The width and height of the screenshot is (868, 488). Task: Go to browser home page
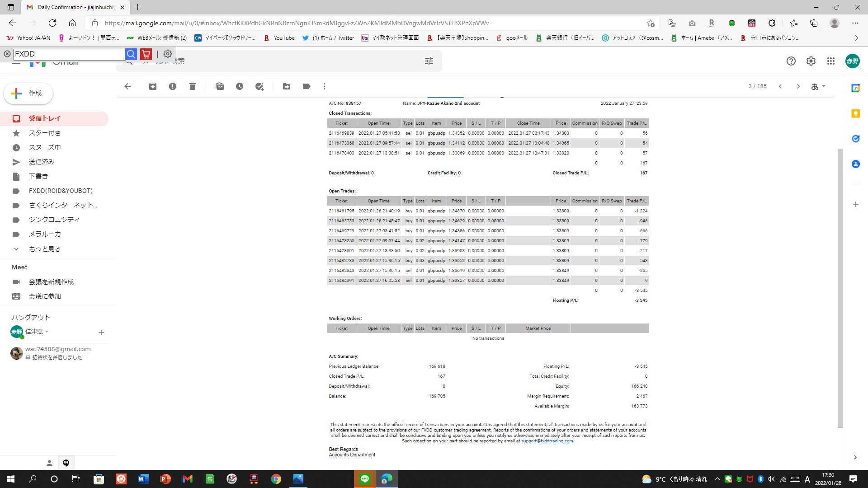[x=72, y=23]
